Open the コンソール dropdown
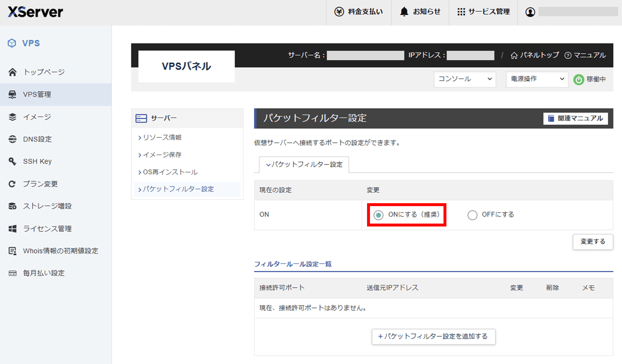 [465, 79]
